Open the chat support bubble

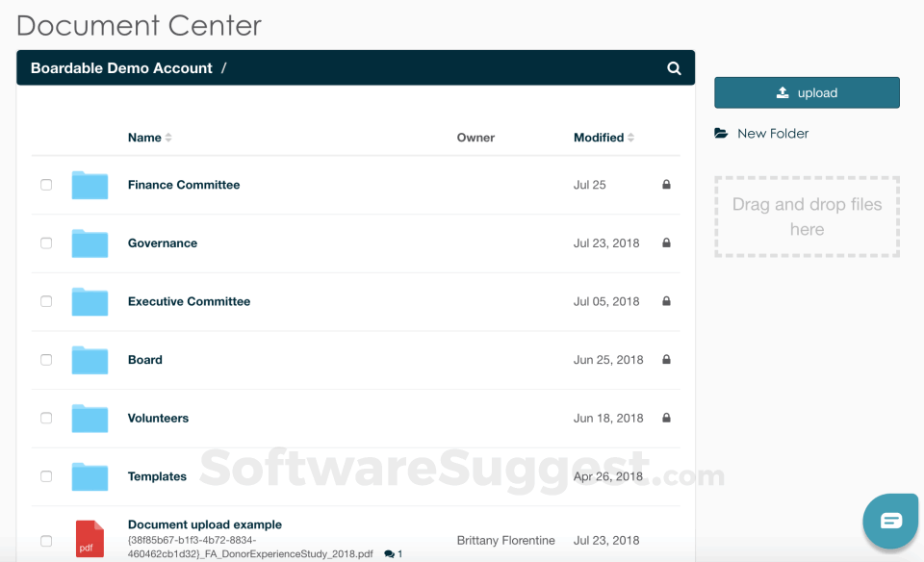(889, 521)
